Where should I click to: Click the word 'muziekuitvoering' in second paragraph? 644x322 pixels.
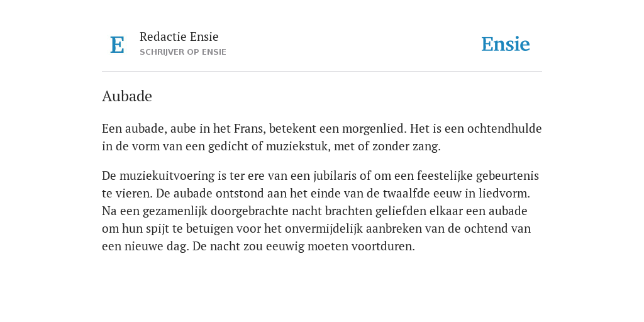pyautogui.click(x=167, y=176)
